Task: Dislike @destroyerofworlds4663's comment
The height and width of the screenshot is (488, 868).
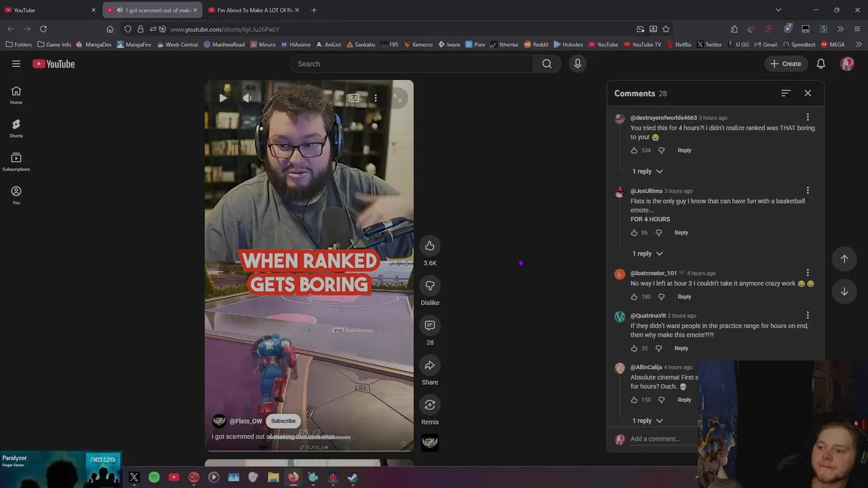Action: (661, 150)
